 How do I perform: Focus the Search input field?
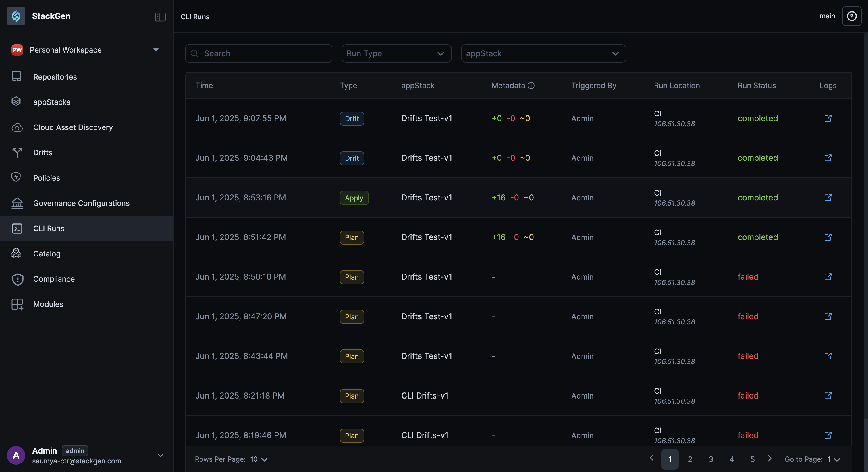coord(259,54)
